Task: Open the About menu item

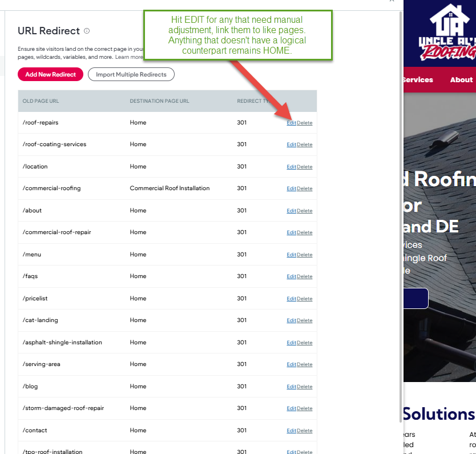Action: 461,79
